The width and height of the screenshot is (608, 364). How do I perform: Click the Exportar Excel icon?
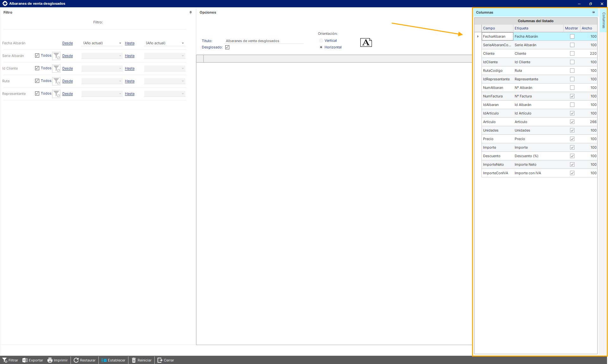click(25, 360)
